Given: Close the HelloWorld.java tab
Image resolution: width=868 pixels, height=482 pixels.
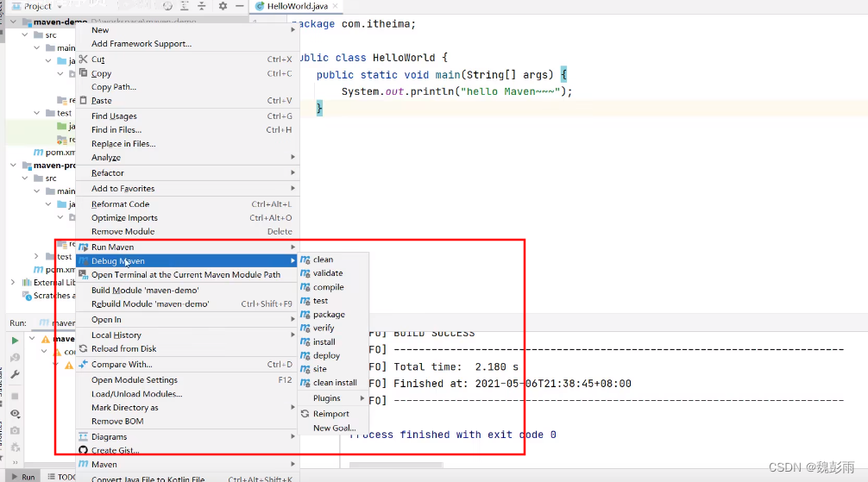Looking at the screenshot, I should click(336, 6).
